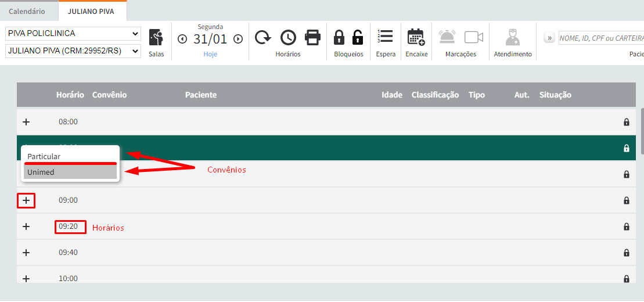Viewport: 644px width, 302px height.
Task: Click the clock icon in Horários
Action: click(288, 38)
